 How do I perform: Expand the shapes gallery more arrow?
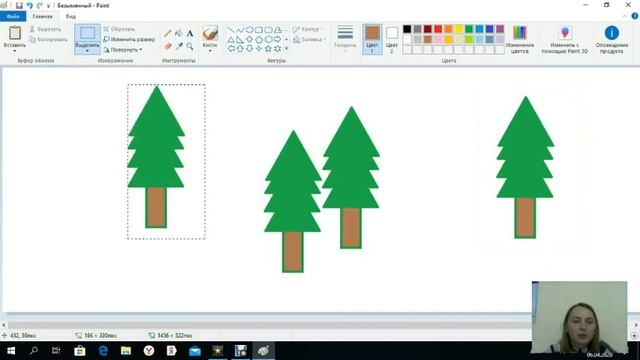pyautogui.click(x=287, y=49)
